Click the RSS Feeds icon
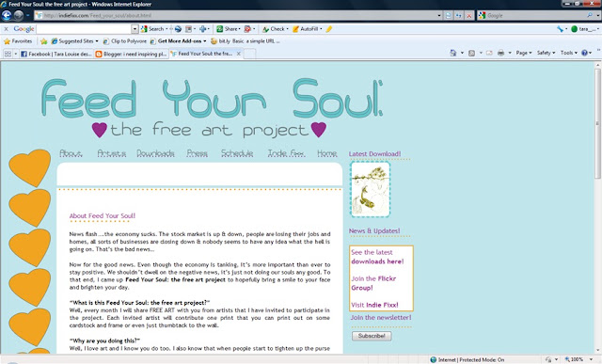 pyautogui.click(x=472, y=53)
